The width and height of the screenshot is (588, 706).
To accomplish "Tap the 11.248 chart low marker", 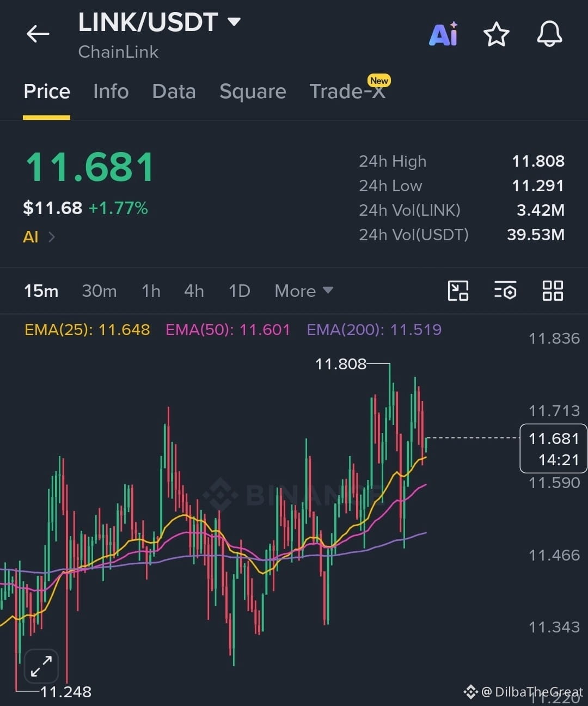I will (x=66, y=692).
